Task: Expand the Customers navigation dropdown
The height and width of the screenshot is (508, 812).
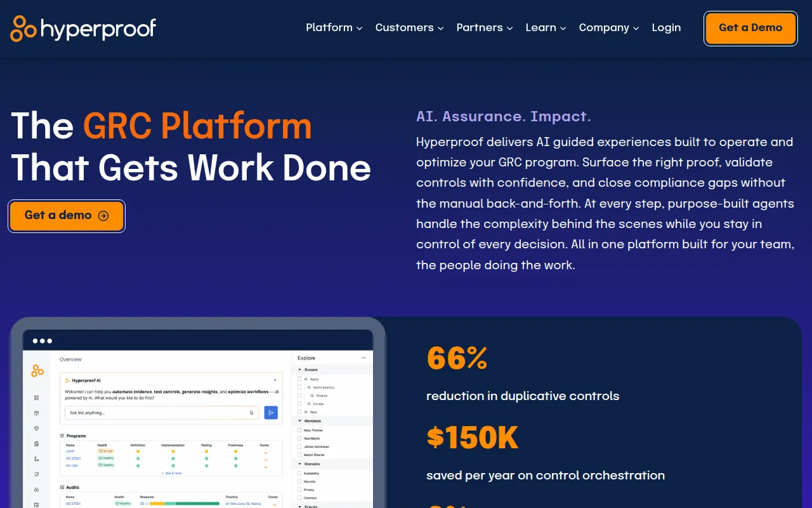Action: point(410,28)
